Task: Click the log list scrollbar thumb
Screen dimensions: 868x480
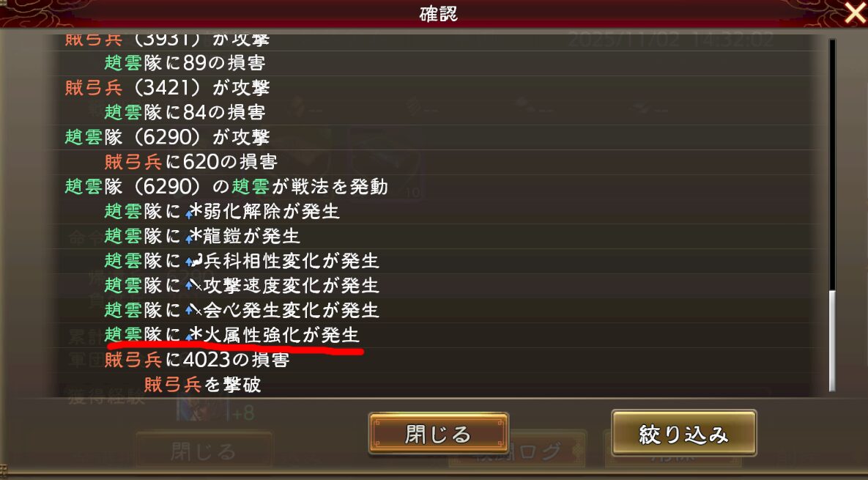Action: tap(831, 340)
